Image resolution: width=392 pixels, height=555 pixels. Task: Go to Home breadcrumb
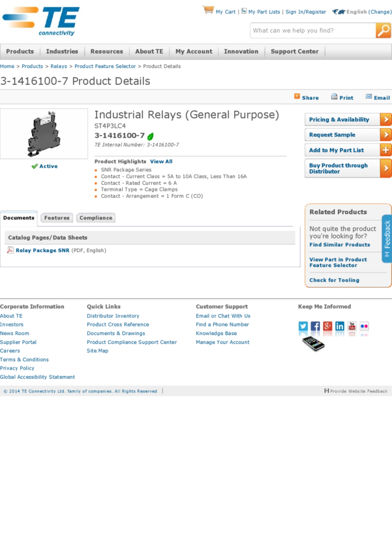pos(7,66)
